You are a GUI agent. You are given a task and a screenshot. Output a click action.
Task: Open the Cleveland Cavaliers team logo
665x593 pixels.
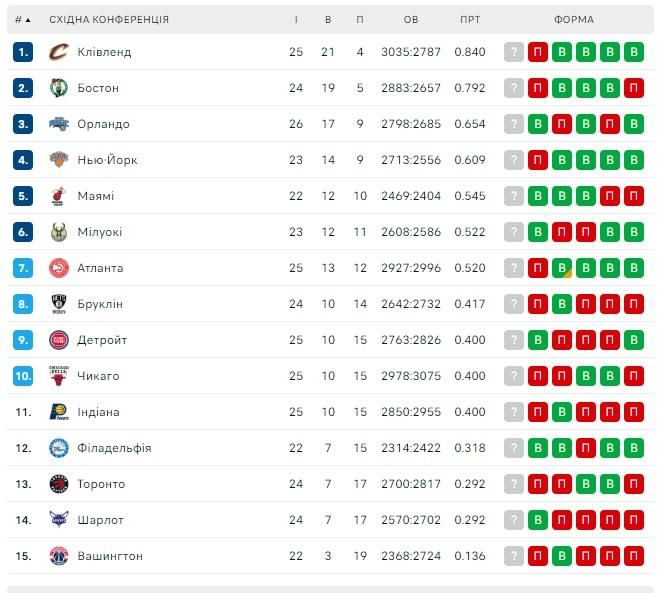click(x=59, y=52)
